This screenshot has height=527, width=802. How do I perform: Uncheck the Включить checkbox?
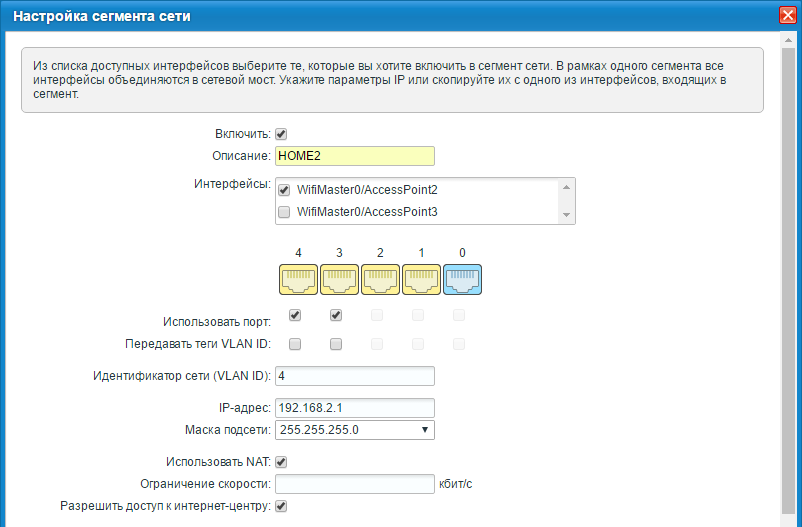click(x=282, y=134)
